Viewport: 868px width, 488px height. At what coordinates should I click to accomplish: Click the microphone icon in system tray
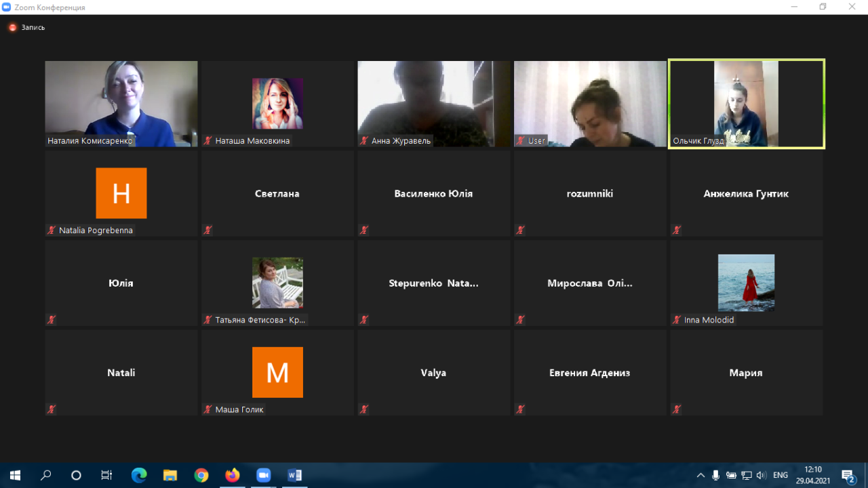pos(715,475)
